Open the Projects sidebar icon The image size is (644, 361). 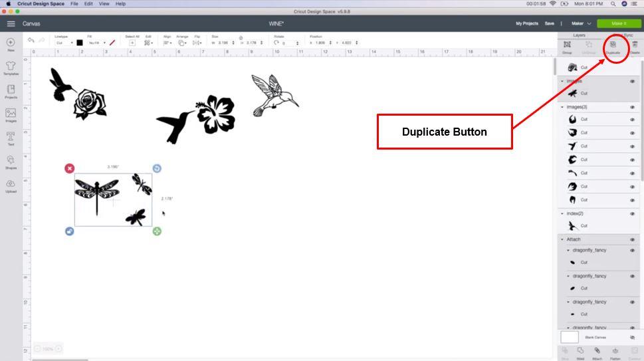click(x=11, y=89)
